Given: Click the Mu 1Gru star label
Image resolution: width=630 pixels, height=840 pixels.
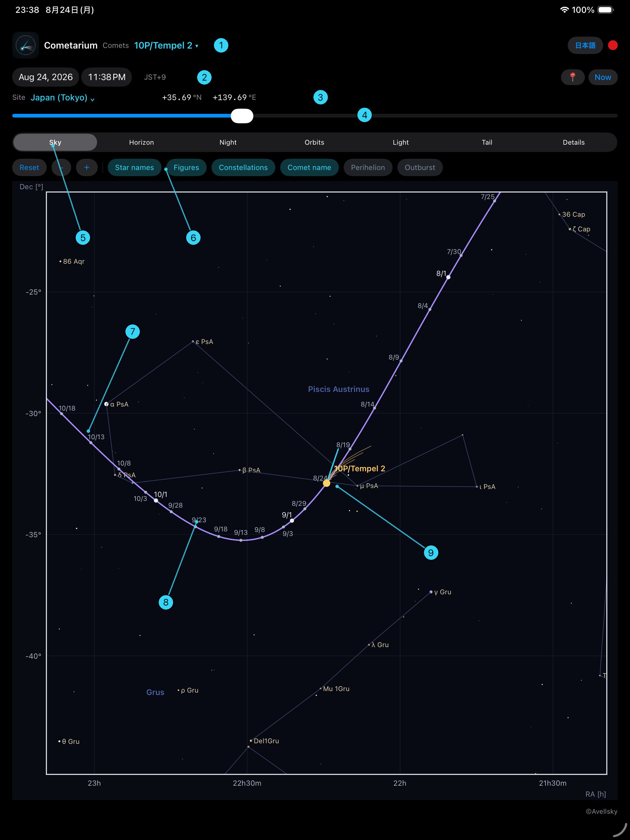Looking at the screenshot, I should coord(336,689).
